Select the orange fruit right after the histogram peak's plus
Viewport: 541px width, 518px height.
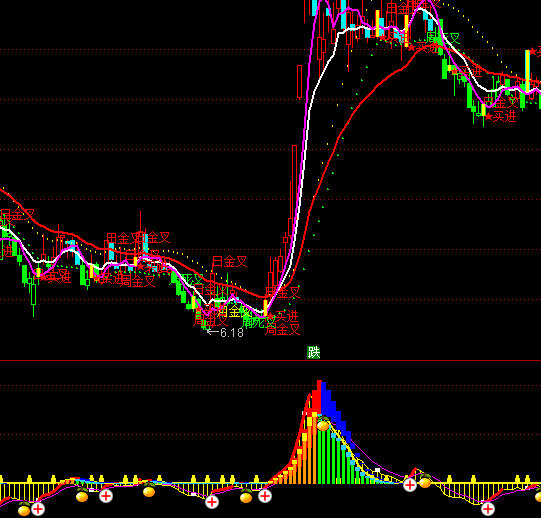[425, 481]
